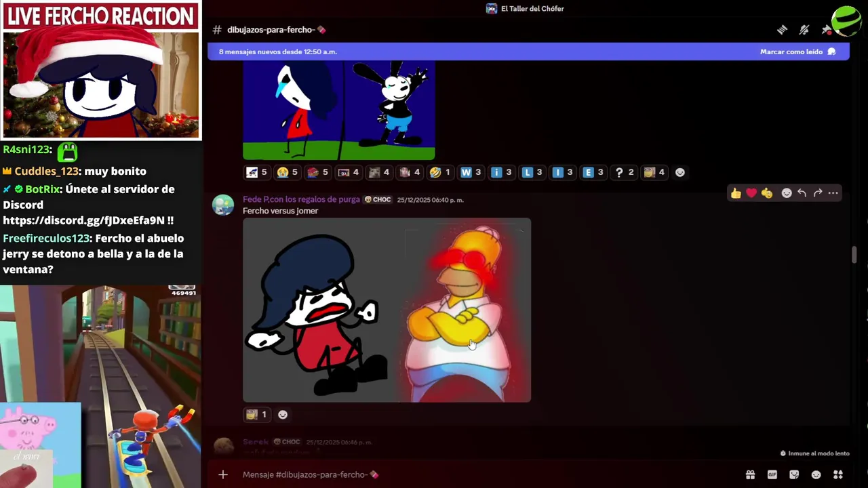This screenshot has width=868, height=488.
Task: Open the Fercho versus jomer drawing
Action: [387, 310]
